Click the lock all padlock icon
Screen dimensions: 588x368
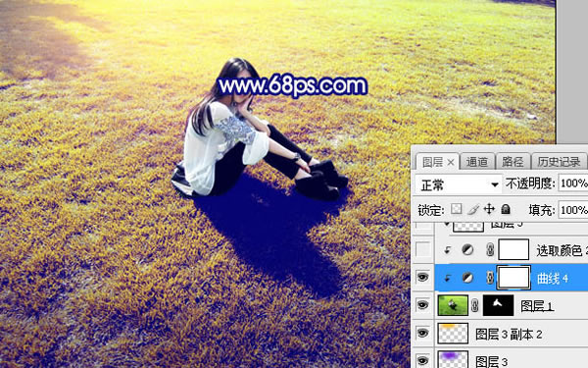(x=506, y=209)
